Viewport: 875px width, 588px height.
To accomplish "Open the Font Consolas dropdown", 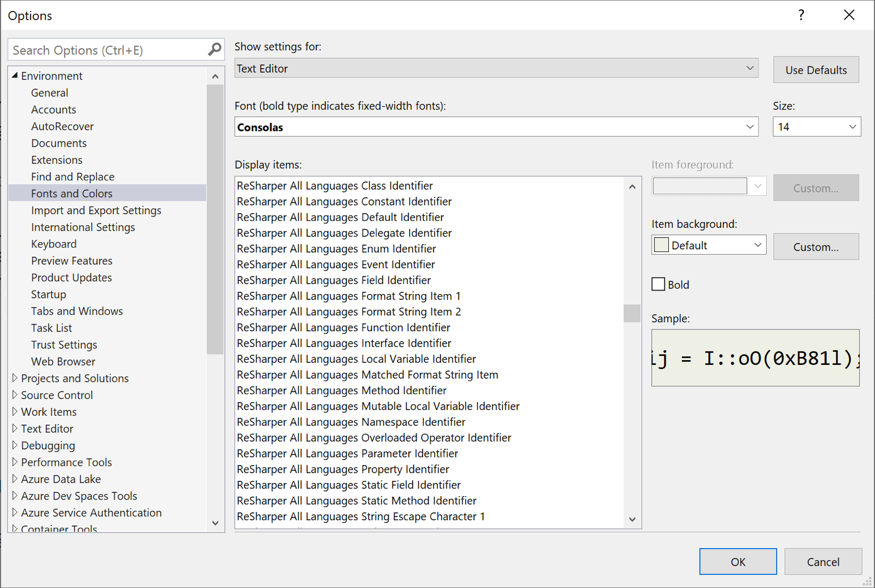I will (496, 127).
